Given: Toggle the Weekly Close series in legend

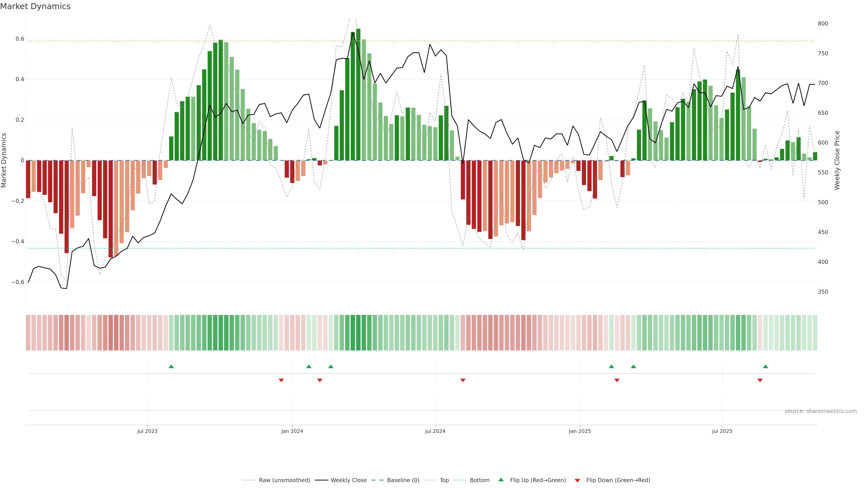Looking at the screenshot, I should [x=348, y=480].
